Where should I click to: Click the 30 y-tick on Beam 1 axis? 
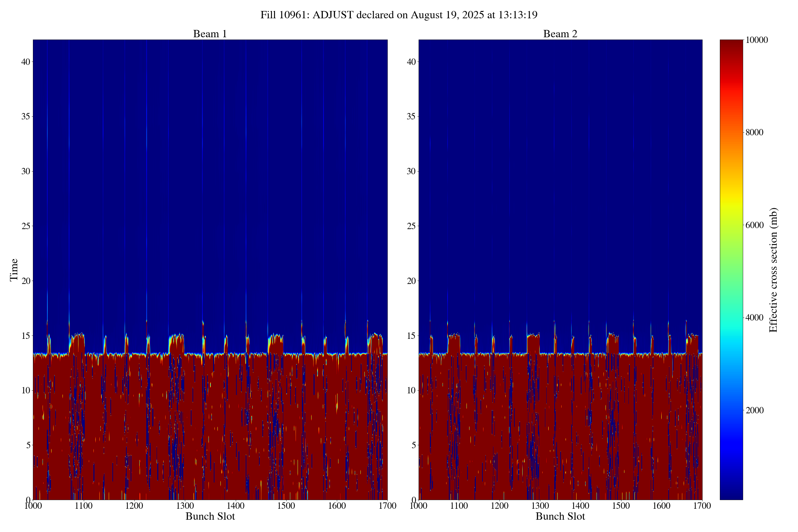(x=26, y=171)
